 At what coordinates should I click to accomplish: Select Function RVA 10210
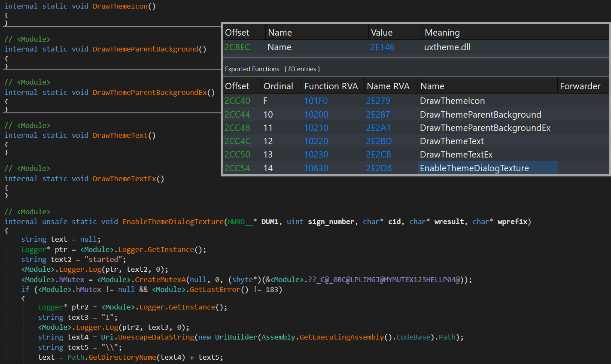tap(316, 128)
